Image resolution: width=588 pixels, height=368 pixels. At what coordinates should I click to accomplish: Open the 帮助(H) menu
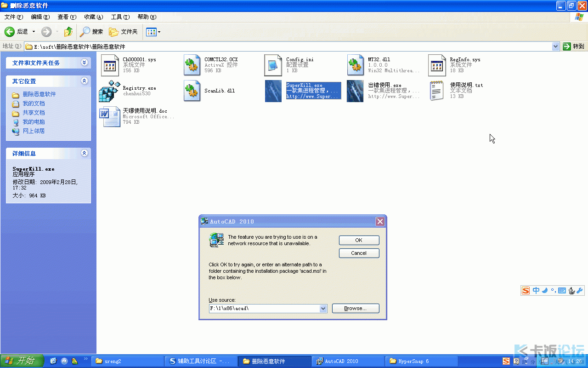(147, 17)
